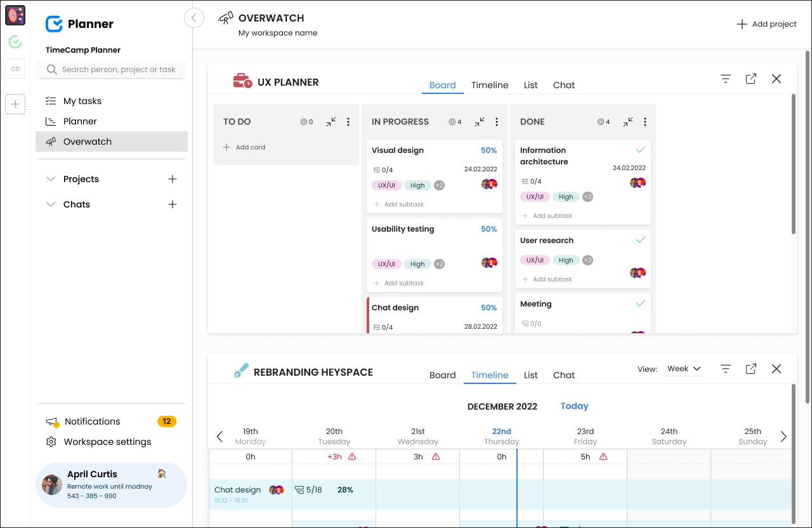Click the Today link in the timeline
812x528 pixels.
coord(574,406)
